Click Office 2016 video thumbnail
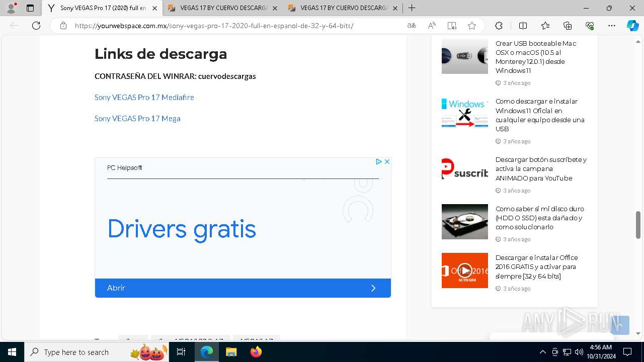The height and width of the screenshot is (362, 644). pyautogui.click(x=465, y=270)
